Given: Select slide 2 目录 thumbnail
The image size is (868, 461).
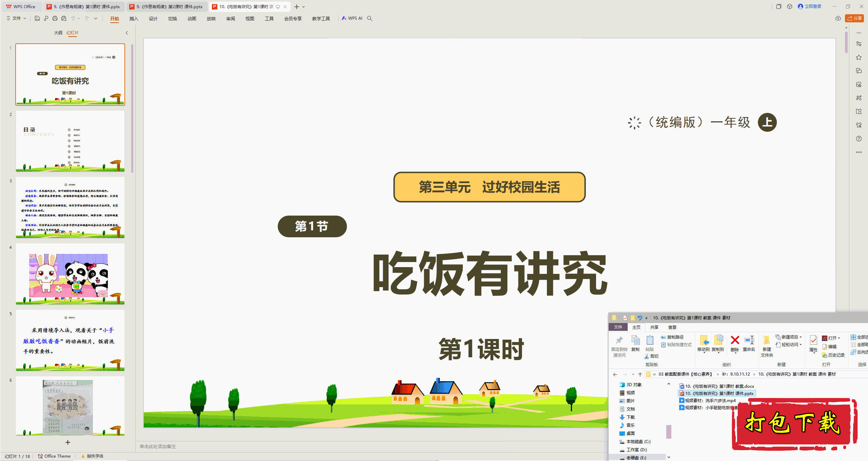Looking at the screenshot, I should tap(70, 141).
